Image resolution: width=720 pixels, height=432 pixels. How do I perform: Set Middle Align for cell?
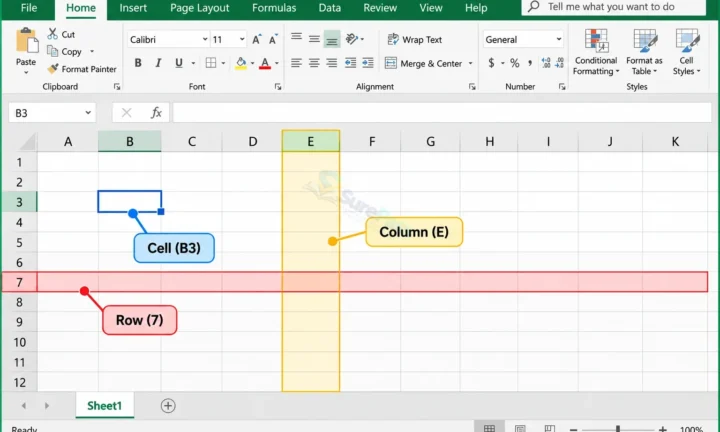(314, 39)
